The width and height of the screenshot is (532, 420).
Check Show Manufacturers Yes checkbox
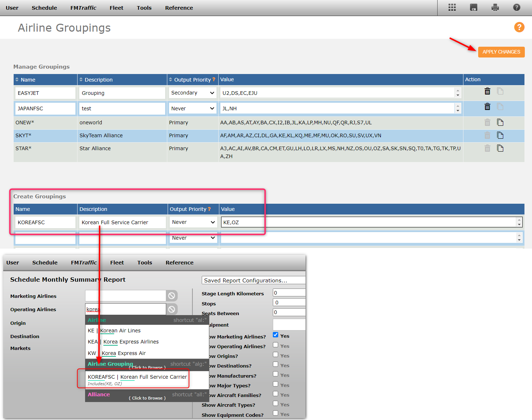275,374
